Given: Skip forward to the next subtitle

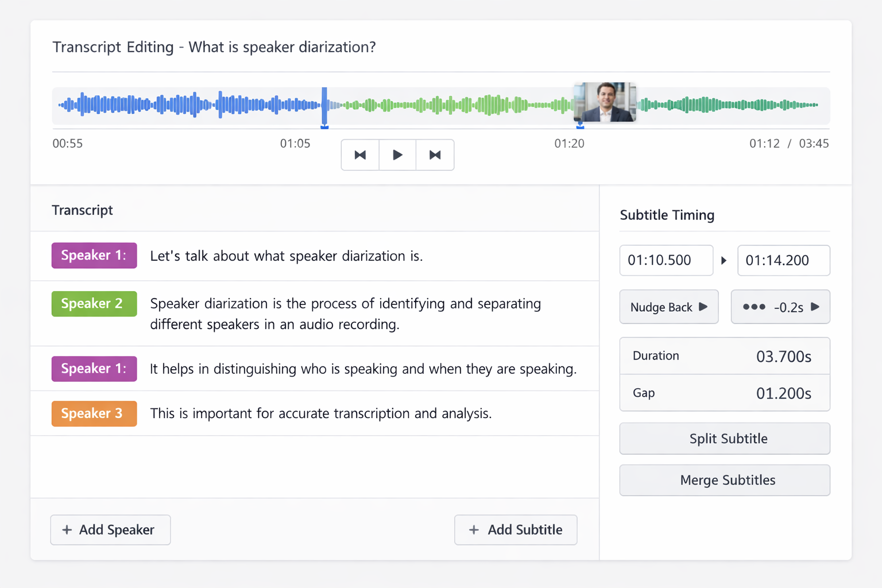Looking at the screenshot, I should click(x=435, y=154).
